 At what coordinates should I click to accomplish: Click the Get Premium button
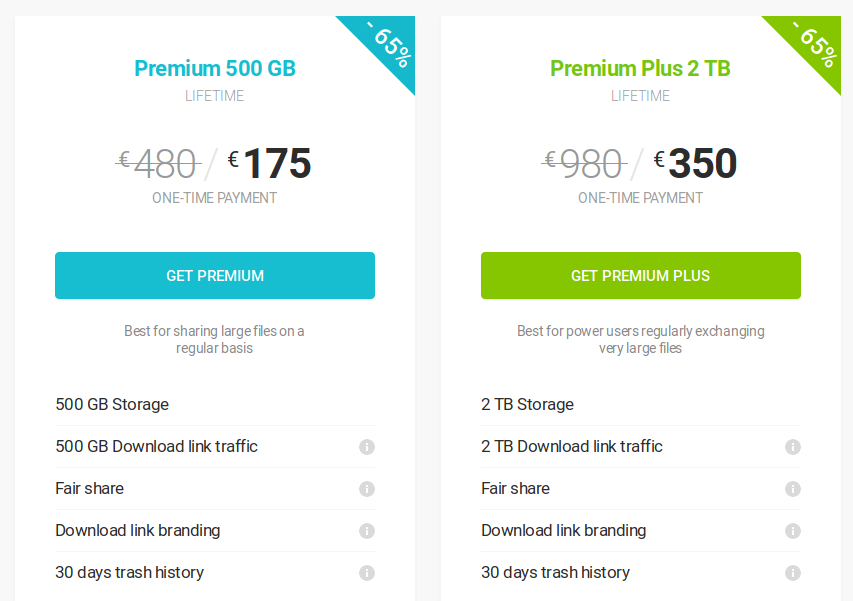(215, 276)
